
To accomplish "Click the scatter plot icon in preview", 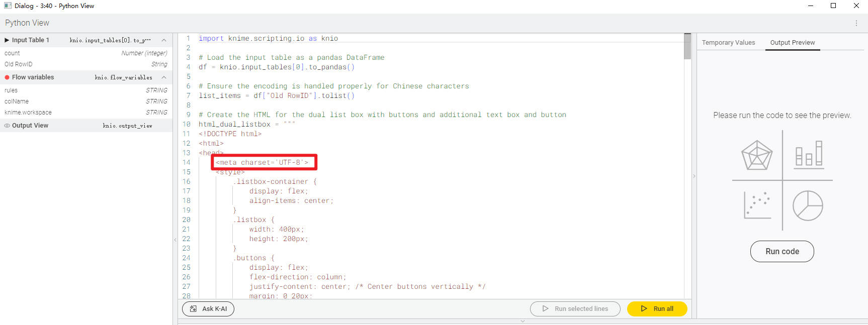I will pyautogui.click(x=757, y=205).
